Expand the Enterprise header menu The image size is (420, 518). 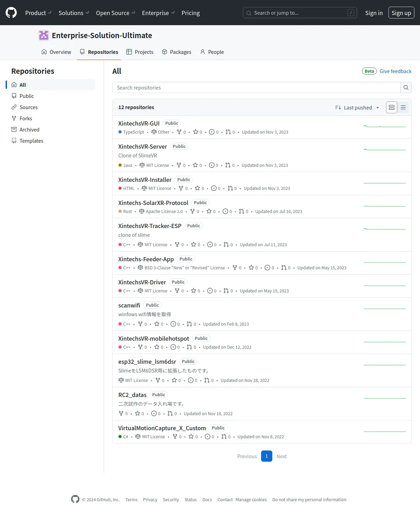158,13
